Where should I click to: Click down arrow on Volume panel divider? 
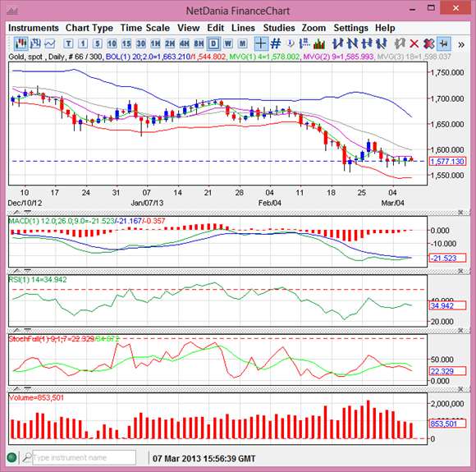tap(27, 389)
